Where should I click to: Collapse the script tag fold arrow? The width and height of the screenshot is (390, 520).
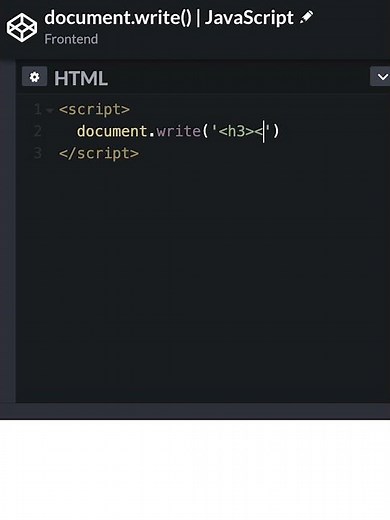(x=50, y=110)
